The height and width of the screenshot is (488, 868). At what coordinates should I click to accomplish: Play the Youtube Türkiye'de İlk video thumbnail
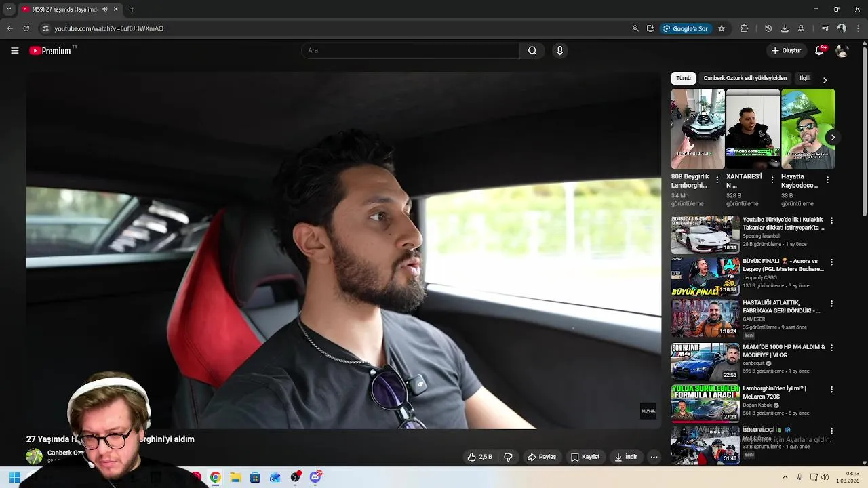705,235
